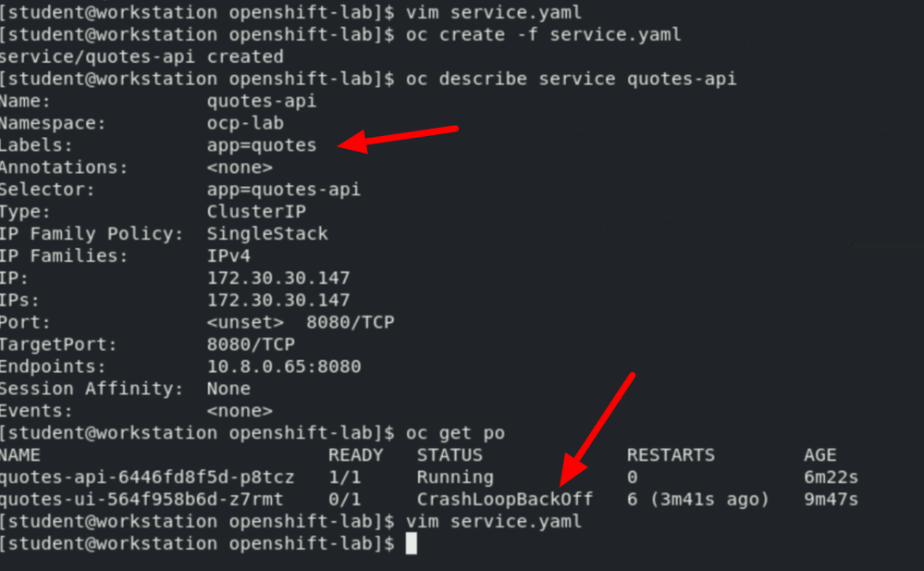Click the "service/quotes-api created" output line

tap(142, 56)
